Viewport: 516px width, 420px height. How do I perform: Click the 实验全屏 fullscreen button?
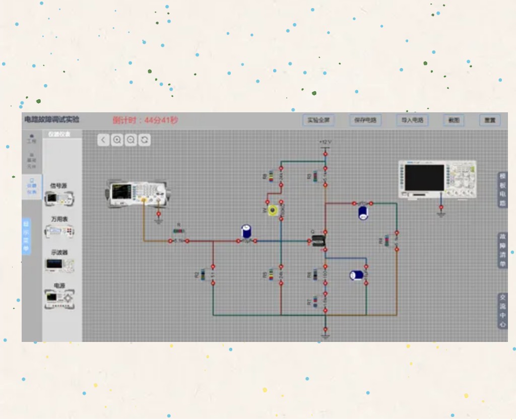318,120
